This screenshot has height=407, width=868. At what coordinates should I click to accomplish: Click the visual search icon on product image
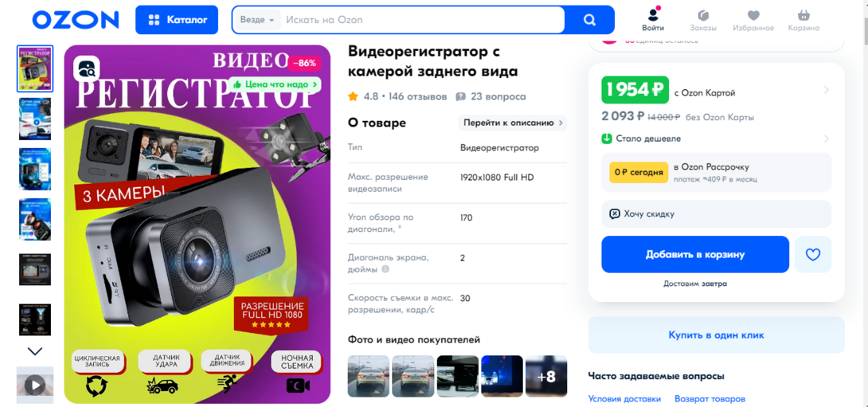[x=86, y=68]
